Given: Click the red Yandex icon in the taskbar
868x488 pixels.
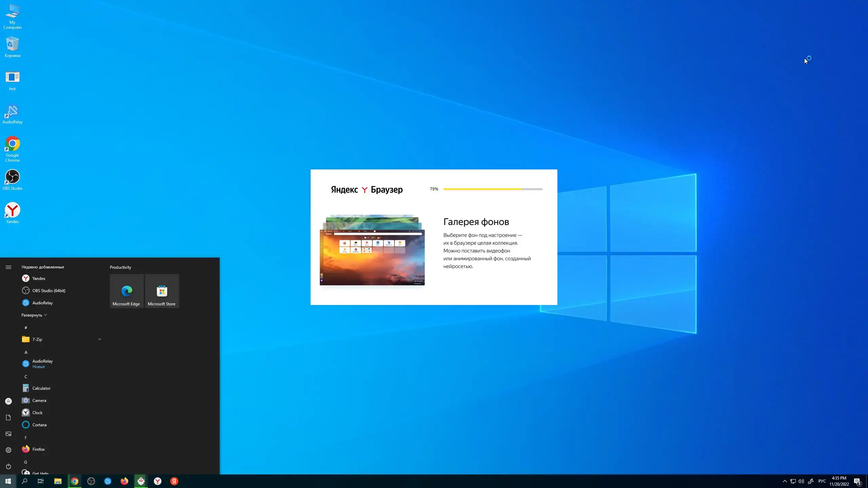Looking at the screenshot, I should (x=174, y=481).
